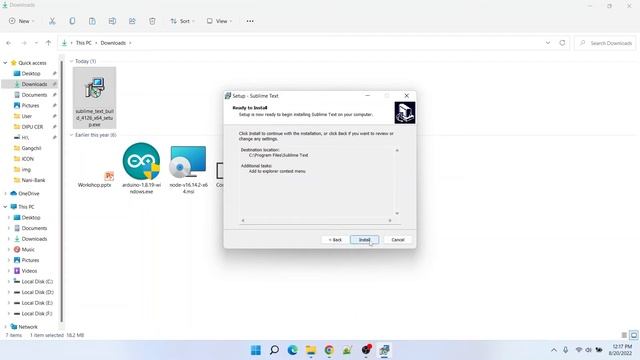Open the Nani-Bank folder in sidebar
Image resolution: width=640 pixels, height=360 pixels.
33,180
